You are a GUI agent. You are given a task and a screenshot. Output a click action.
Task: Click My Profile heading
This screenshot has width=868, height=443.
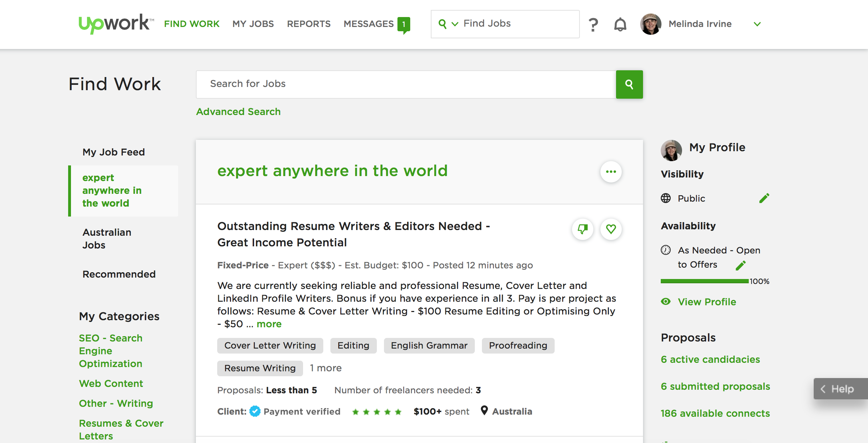point(717,147)
